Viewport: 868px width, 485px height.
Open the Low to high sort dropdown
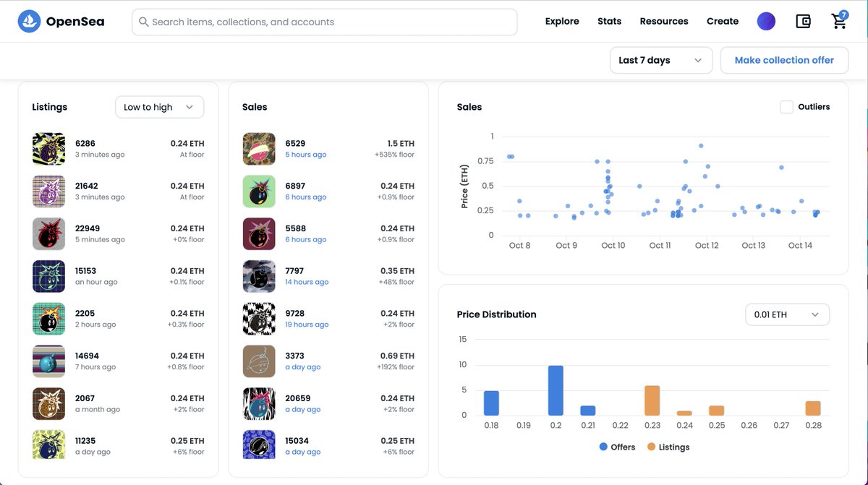(159, 107)
